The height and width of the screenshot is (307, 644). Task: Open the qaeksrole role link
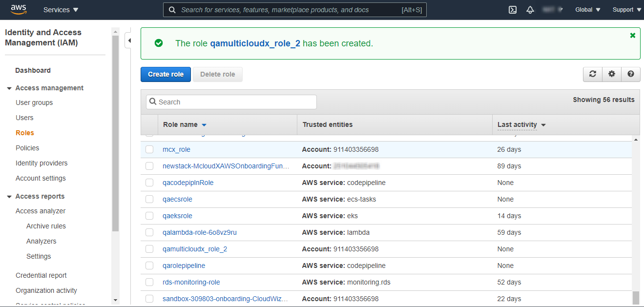pyautogui.click(x=177, y=216)
